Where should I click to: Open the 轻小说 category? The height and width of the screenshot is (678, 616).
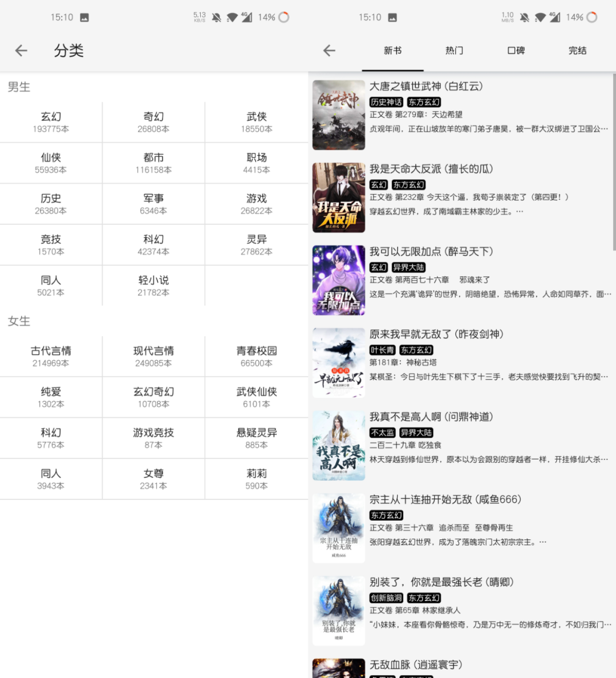pos(153,286)
